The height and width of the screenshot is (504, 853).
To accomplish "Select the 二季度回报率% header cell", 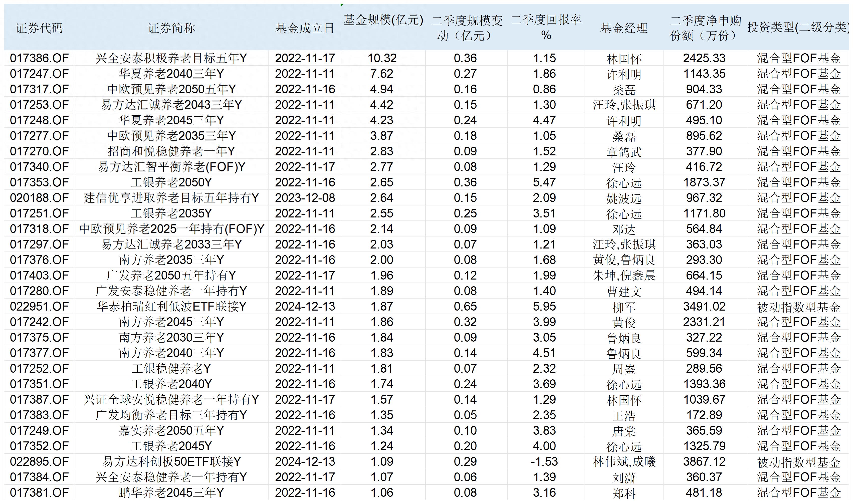I will point(546,27).
